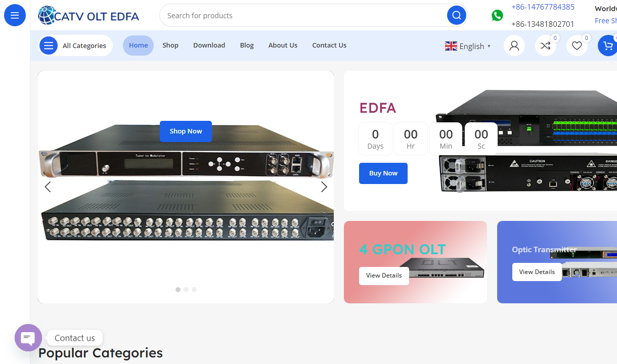The image size is (617, 364).
Task: Click the Contact us chat label
Action: coord(74,338)
